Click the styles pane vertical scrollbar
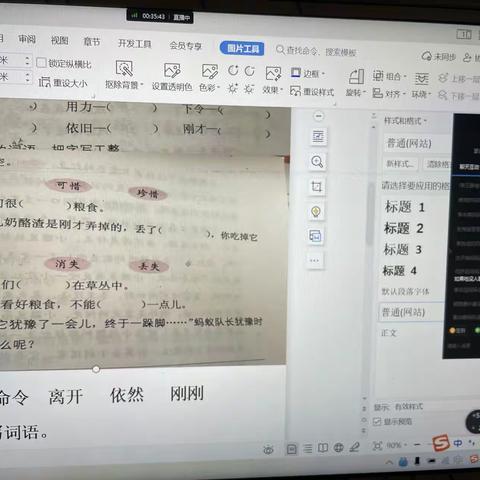The image size is (480, 480). point(370,213)
